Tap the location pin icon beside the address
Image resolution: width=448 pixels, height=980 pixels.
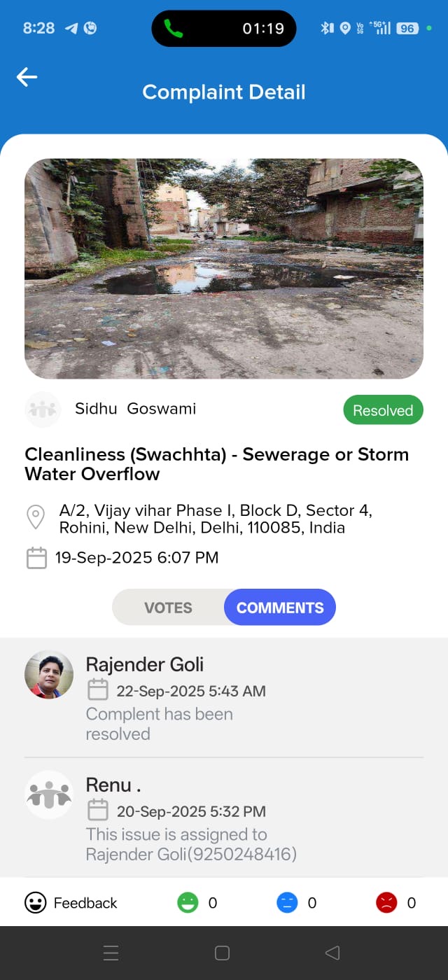(36, 518)
